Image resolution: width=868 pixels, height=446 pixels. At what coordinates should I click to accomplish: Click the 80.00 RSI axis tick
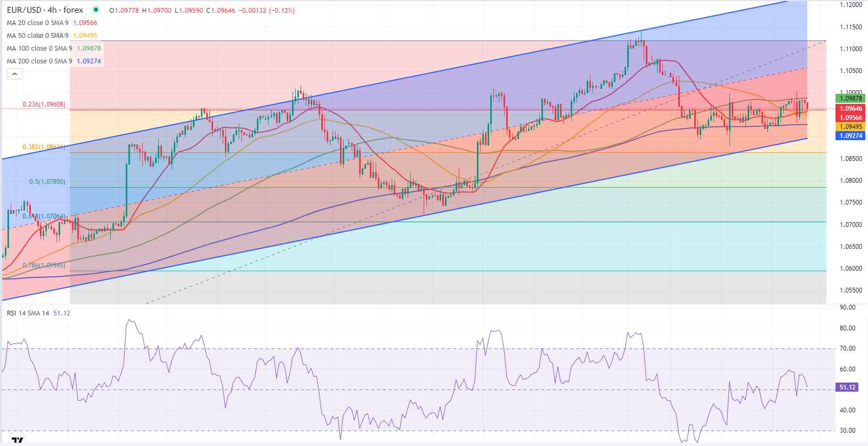coord(847,328)
